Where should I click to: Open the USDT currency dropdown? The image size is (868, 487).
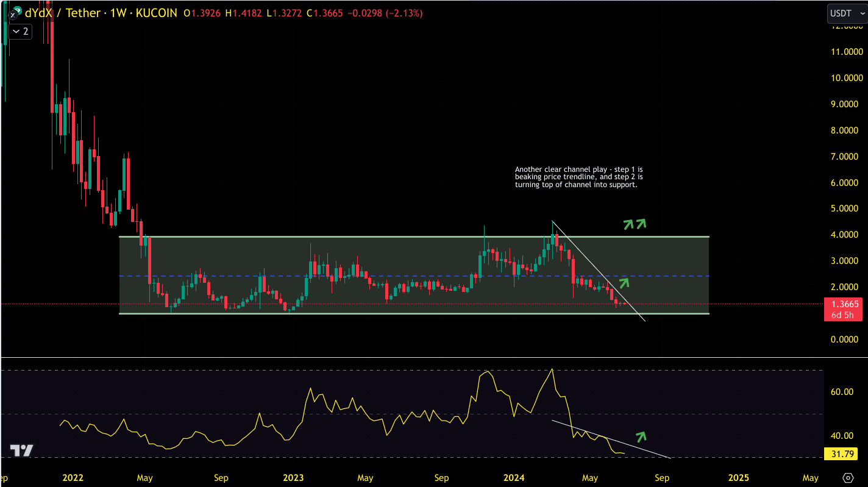pos(846,13)
